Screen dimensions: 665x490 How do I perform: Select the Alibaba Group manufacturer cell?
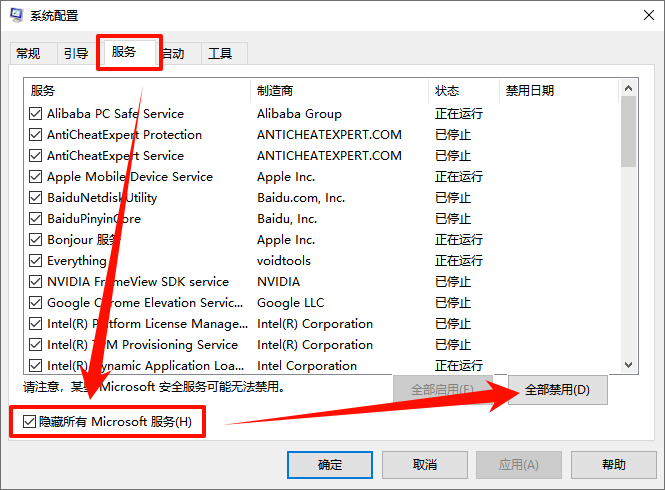click(x=299, y=114)
